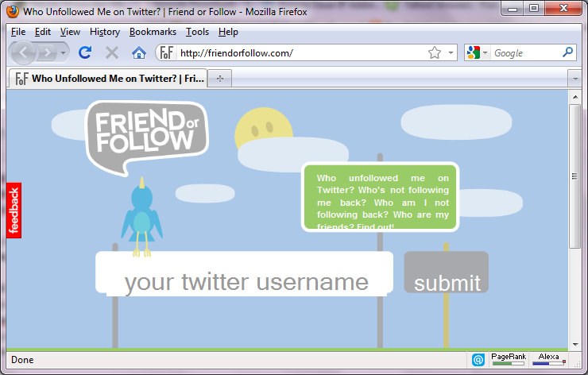Click the scrollbar up arrow
This screenshot has height=375, width=588.
click(574, 97)
